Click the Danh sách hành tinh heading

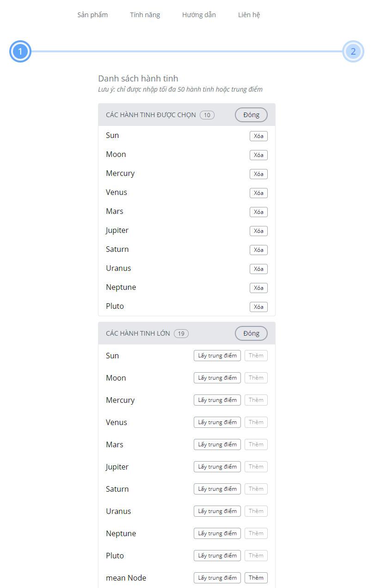coord(138,78)
